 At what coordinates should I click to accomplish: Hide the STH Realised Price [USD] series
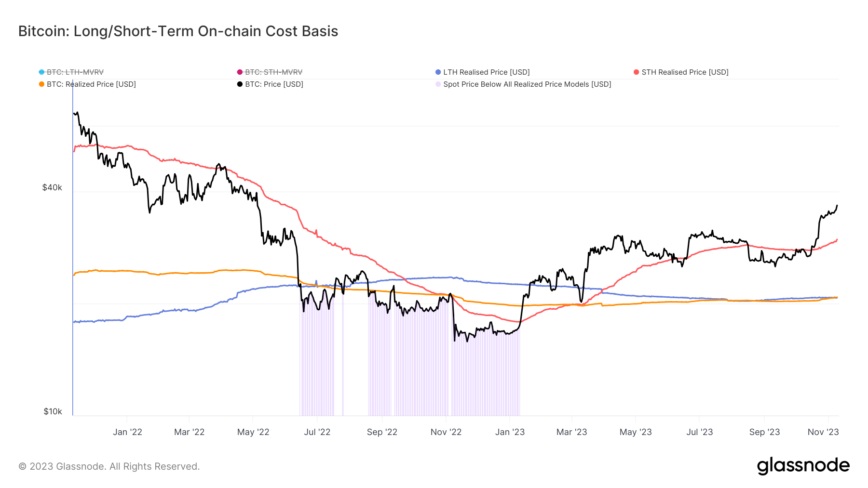pyautogui.click(x=685, y=72)
